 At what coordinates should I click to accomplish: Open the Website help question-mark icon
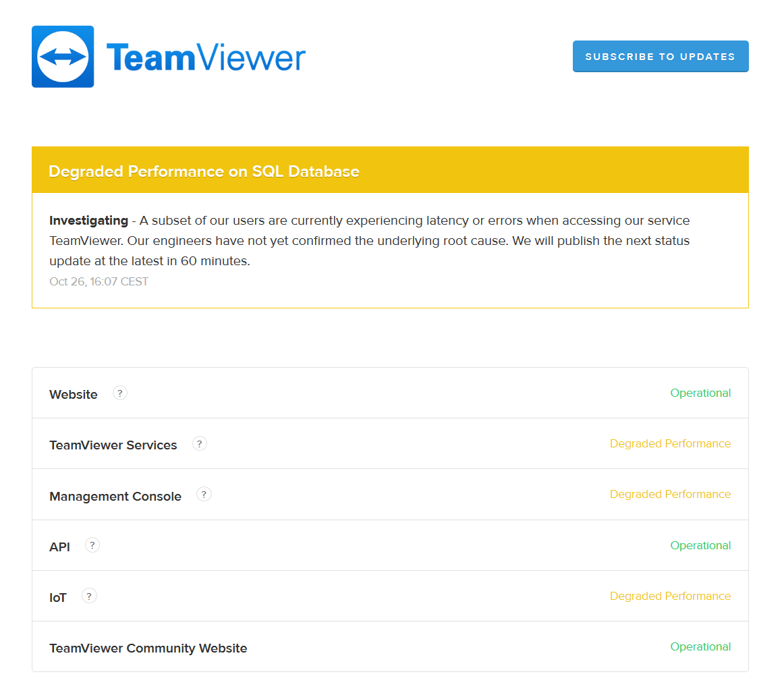click(119, 393)
